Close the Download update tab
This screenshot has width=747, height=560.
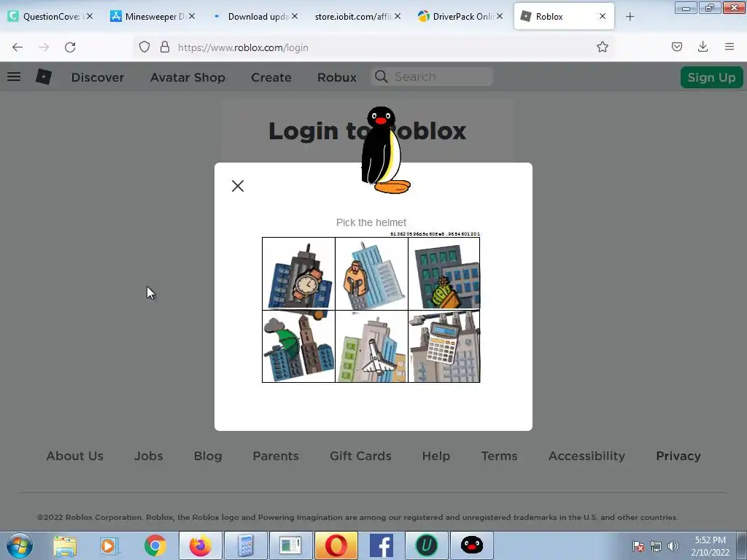pos(295,16)
